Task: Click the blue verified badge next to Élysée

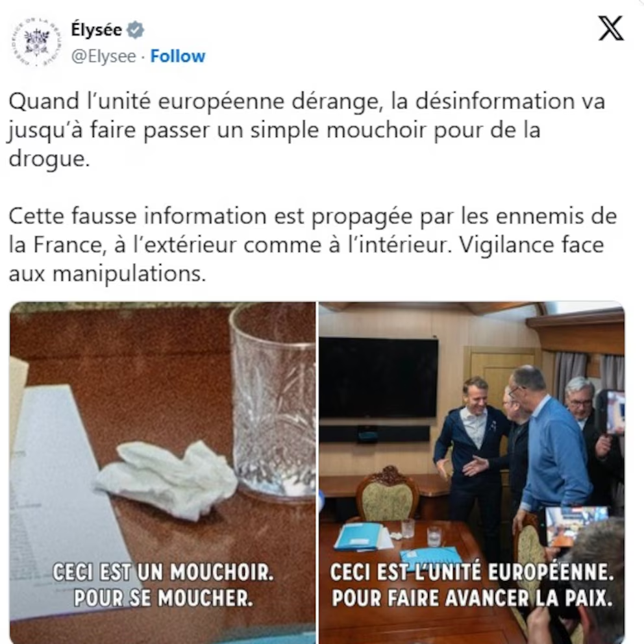Action: coord(135,30)
